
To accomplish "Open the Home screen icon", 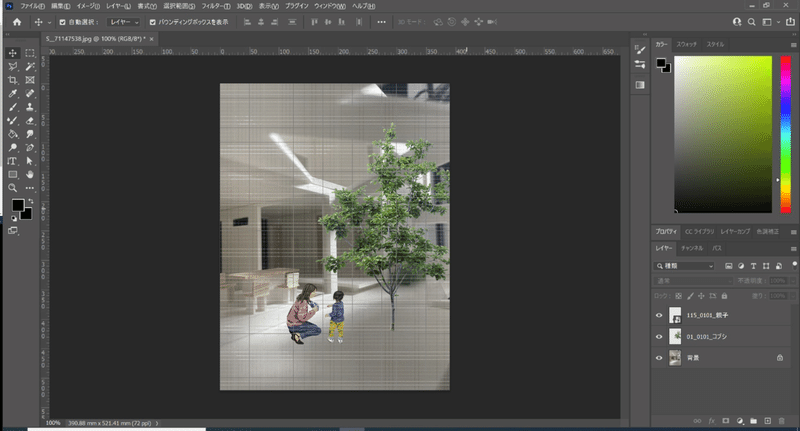I will click(x=17, y=22).
